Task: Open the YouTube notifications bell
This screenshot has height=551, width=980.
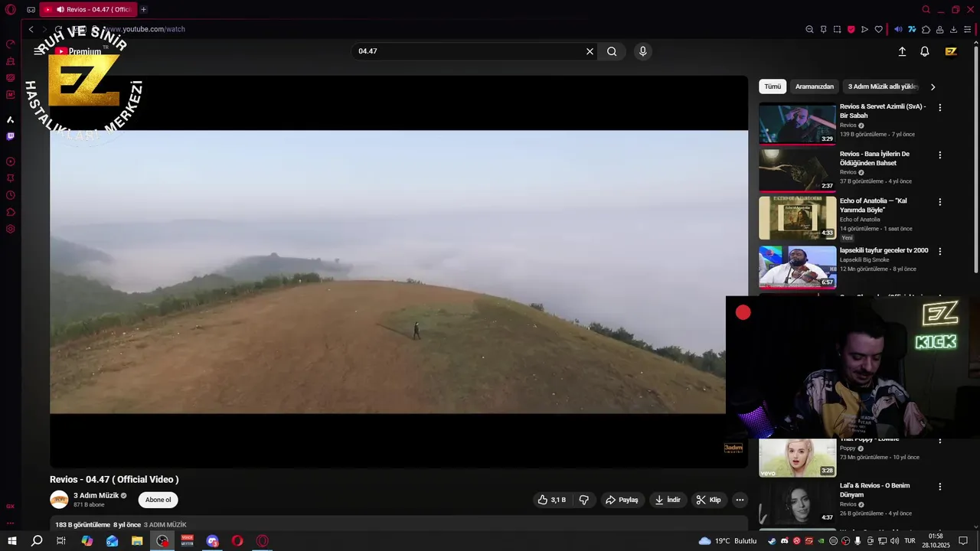Action: [x=925, y=51]
